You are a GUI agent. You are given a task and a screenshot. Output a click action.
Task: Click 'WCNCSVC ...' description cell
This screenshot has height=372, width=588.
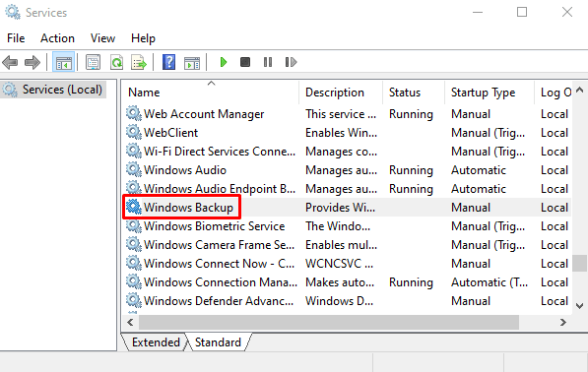click(x=340, y=264)
